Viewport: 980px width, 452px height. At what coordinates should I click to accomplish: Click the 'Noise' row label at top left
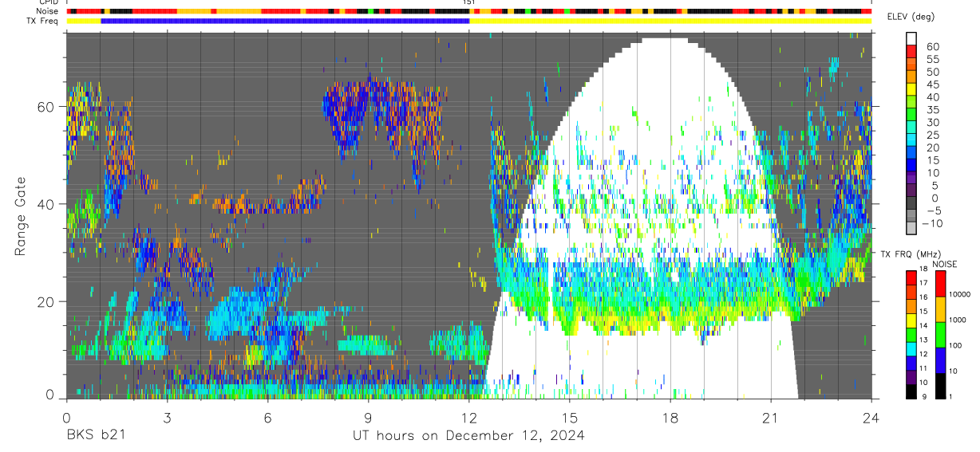[x=49, y=12]
